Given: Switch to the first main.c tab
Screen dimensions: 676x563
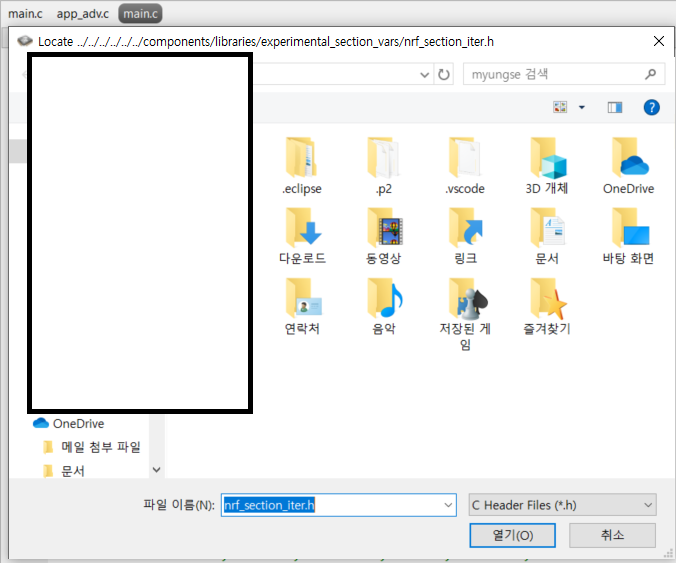Looking at the screenshot, I should (x=25, y=14).
